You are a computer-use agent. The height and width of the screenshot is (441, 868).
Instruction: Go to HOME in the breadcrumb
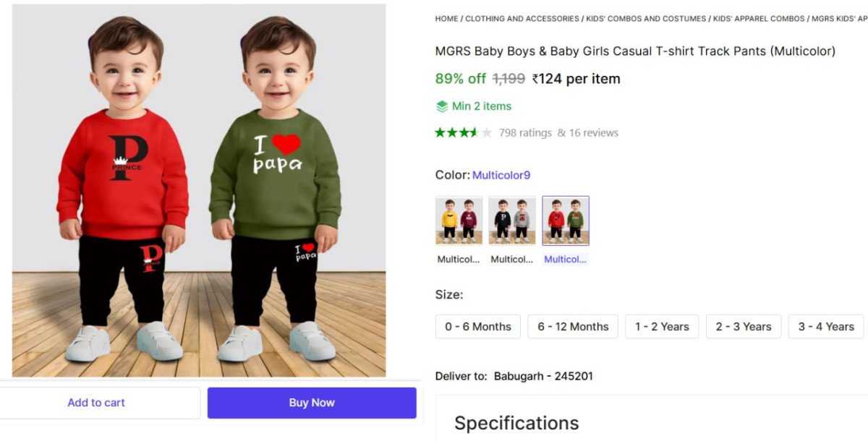click(x=446, y=19)
